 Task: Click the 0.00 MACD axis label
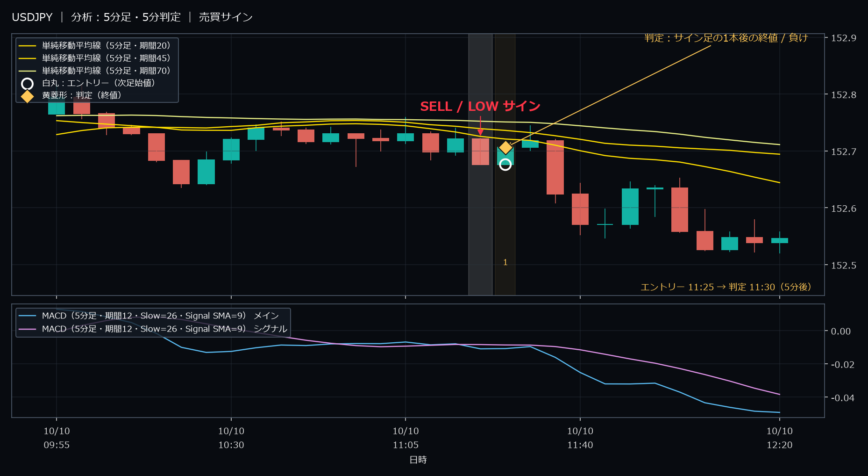click(x=841, y=331)
